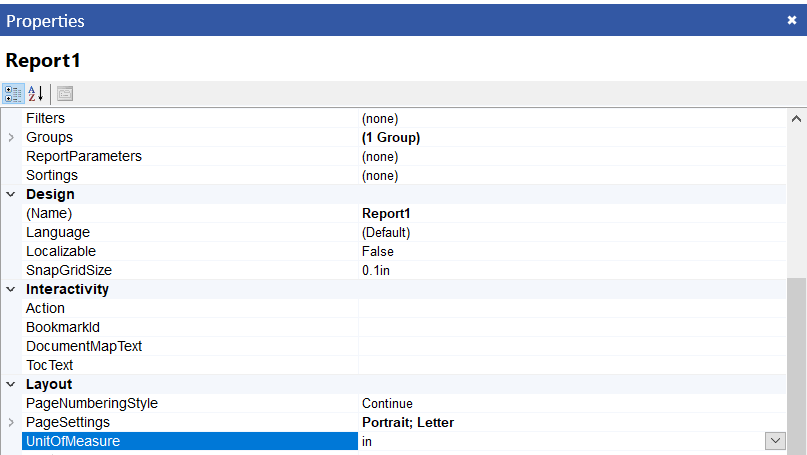Click the Layout category header
807x455 pixels.
pyautogui.click(x=49, y=384)
